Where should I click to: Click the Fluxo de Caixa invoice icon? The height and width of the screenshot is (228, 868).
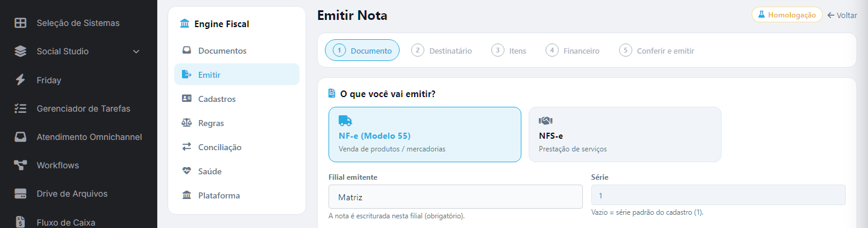tap(20, 222)
